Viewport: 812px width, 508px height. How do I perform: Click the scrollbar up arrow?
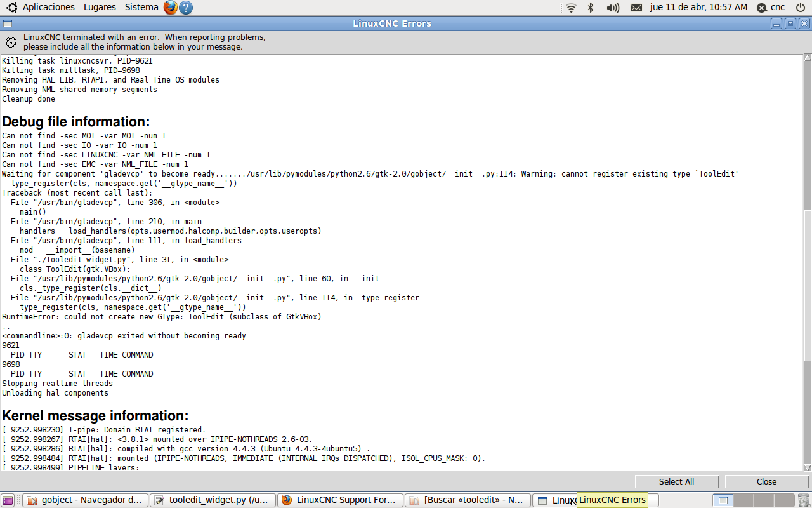tap(807, 58)
